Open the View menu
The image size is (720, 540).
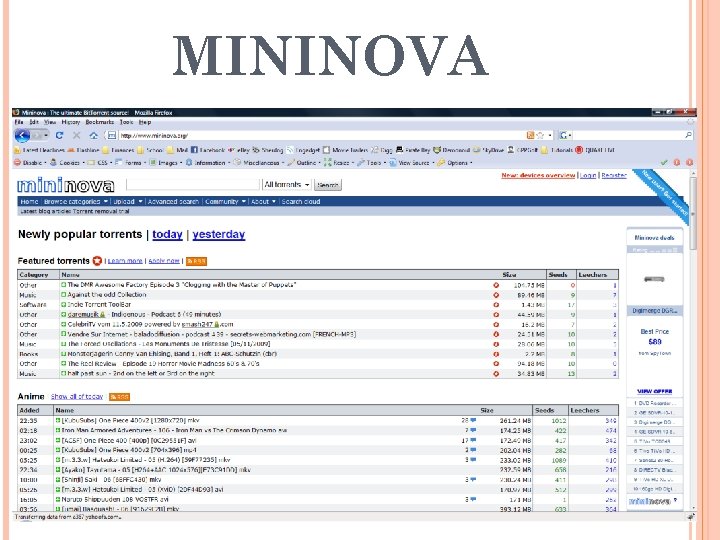pyautogui.click(x=50, y=122)
